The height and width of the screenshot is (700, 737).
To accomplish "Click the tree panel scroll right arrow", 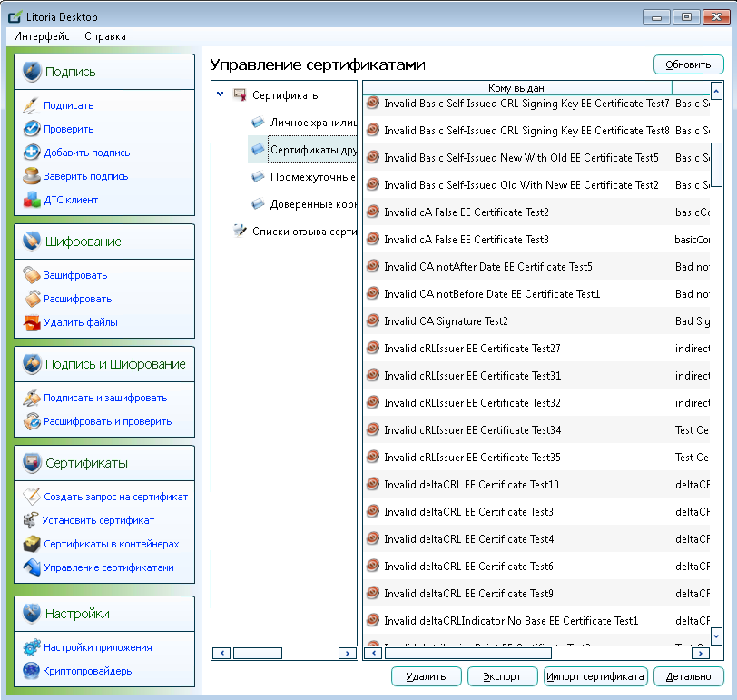I will point(348,653).
